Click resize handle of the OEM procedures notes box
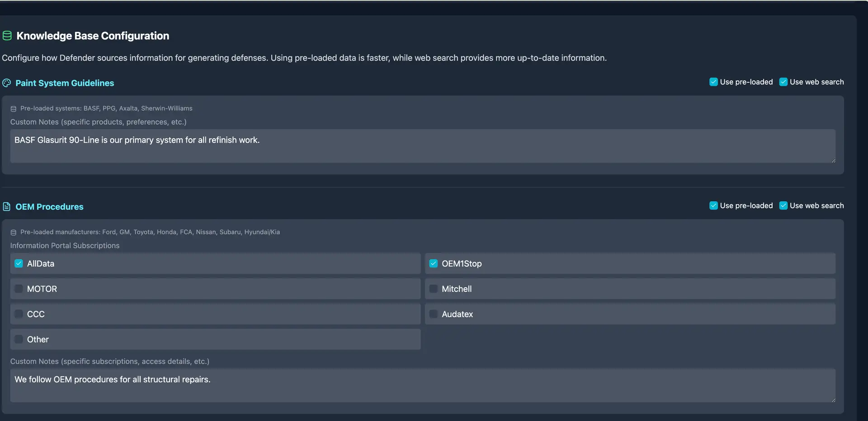Screen dimensions: 868x421 pyautogui.click(x=833, y=400)
